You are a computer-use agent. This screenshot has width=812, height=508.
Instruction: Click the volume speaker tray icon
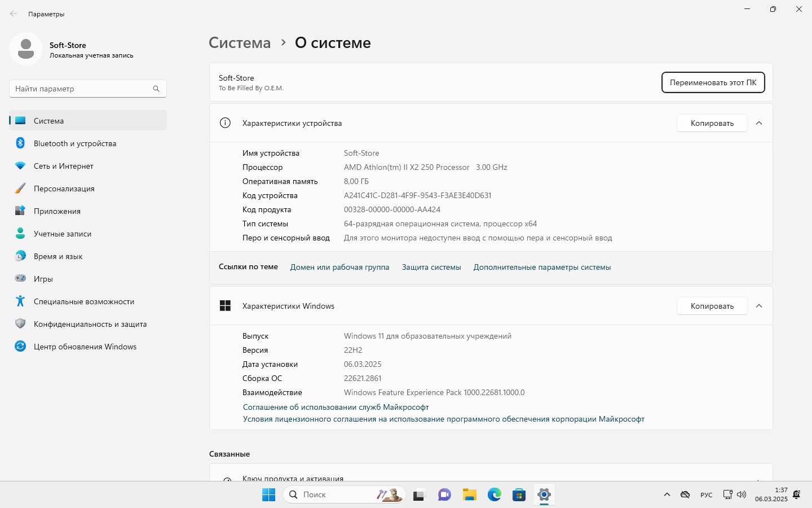pos(742,494)
